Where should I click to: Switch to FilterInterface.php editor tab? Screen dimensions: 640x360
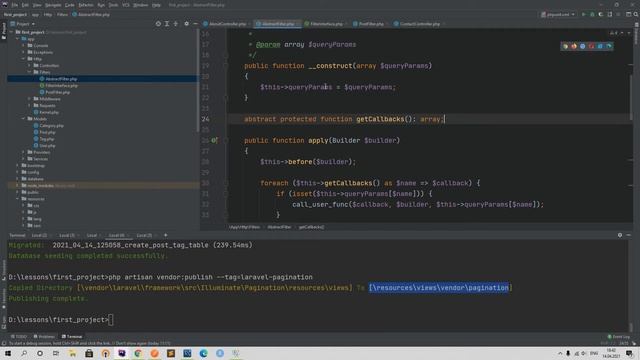coord(324,24)
